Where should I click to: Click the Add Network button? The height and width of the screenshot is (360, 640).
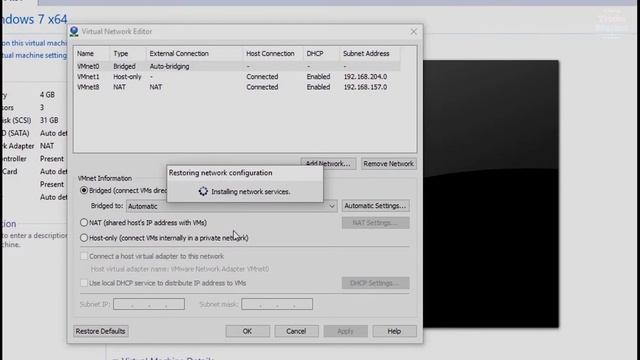(328, 164)
